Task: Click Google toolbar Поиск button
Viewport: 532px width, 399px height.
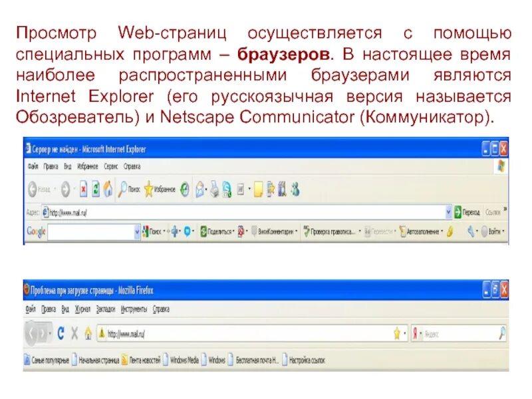Action: (x=154, y=231)
